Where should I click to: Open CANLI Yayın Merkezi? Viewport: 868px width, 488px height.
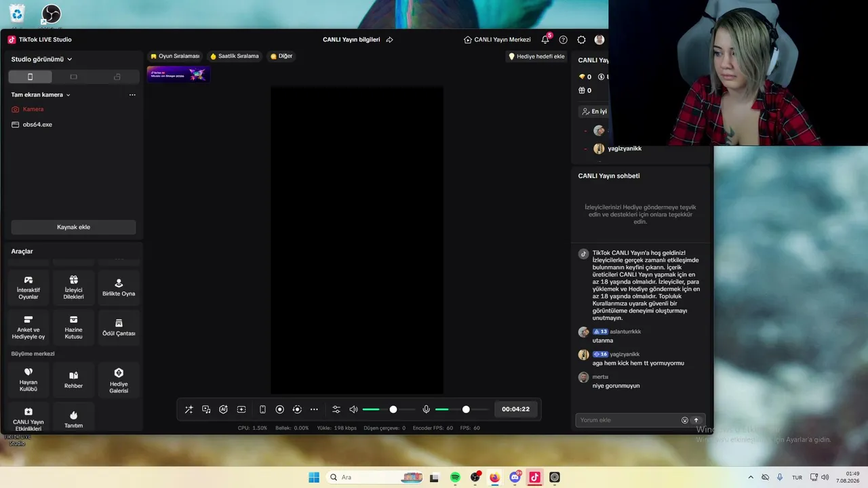(497, 40)
